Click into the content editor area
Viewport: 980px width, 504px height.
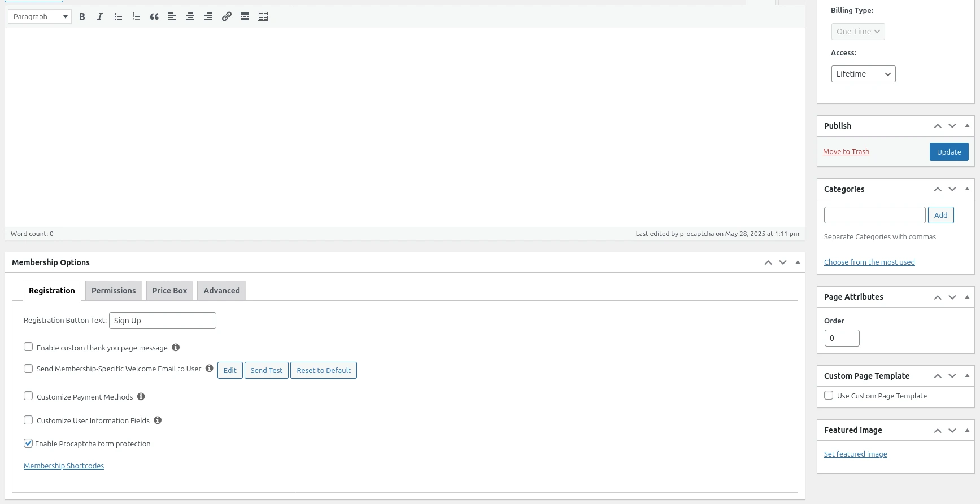tap(405, 128)
